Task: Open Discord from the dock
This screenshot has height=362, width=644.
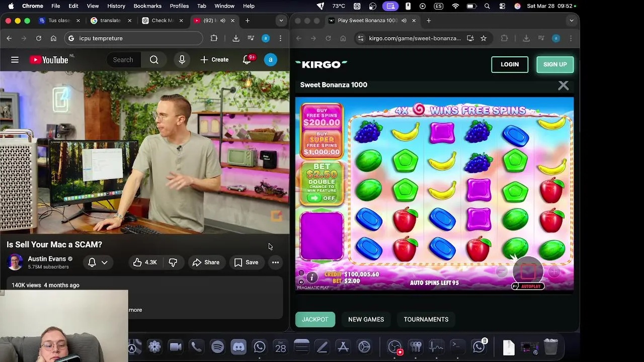Action: coord(238,347)
